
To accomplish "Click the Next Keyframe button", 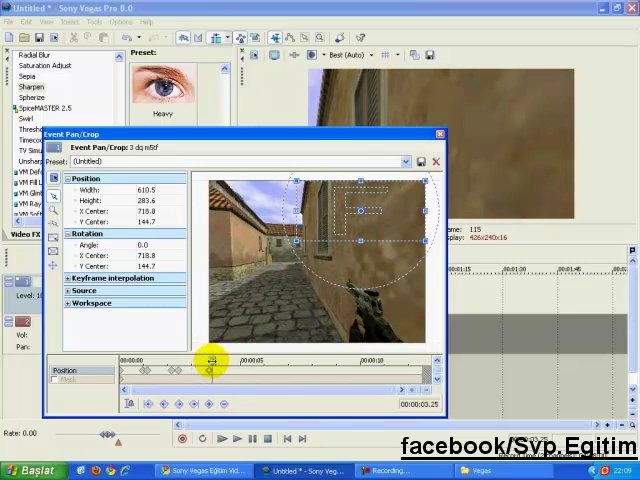I will click(x=179, y=404).
